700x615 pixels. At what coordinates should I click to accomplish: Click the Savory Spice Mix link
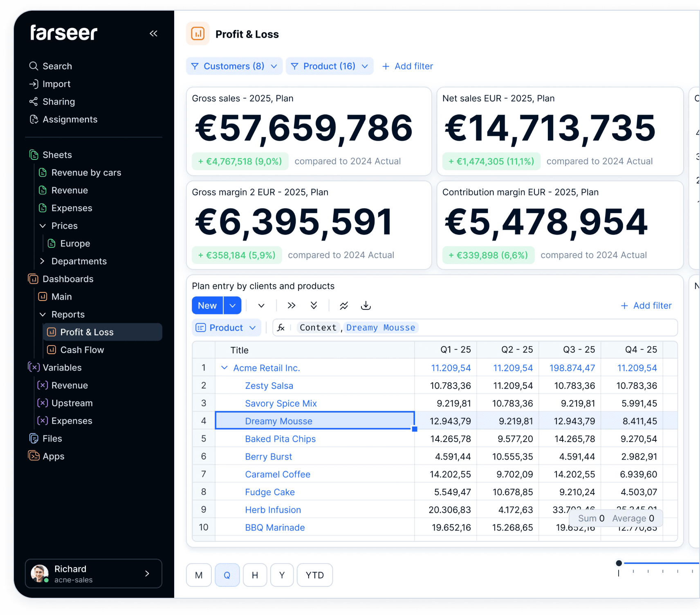[x=281, y=404]
